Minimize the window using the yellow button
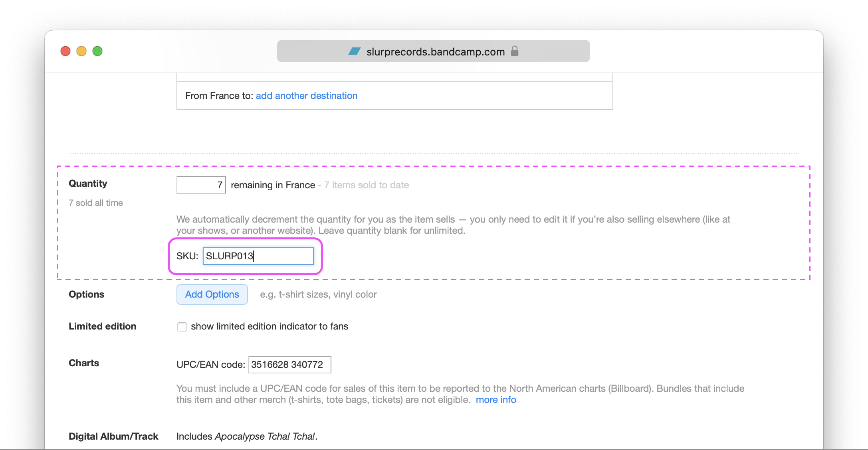This screenshot has height=450, width=868. (81, 51)
